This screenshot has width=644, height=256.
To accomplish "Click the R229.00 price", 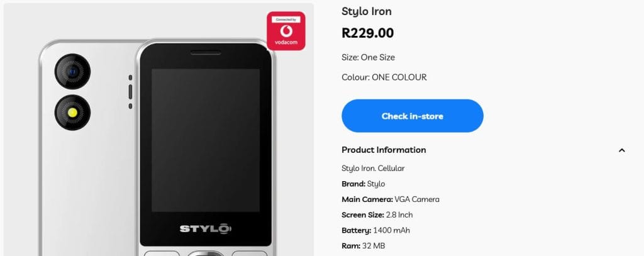I will coord(367,33).
